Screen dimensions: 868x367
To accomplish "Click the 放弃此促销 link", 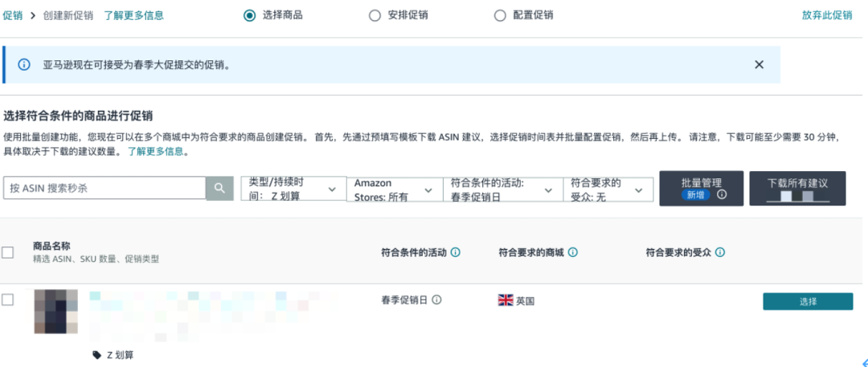I will (x=826, y=15).
